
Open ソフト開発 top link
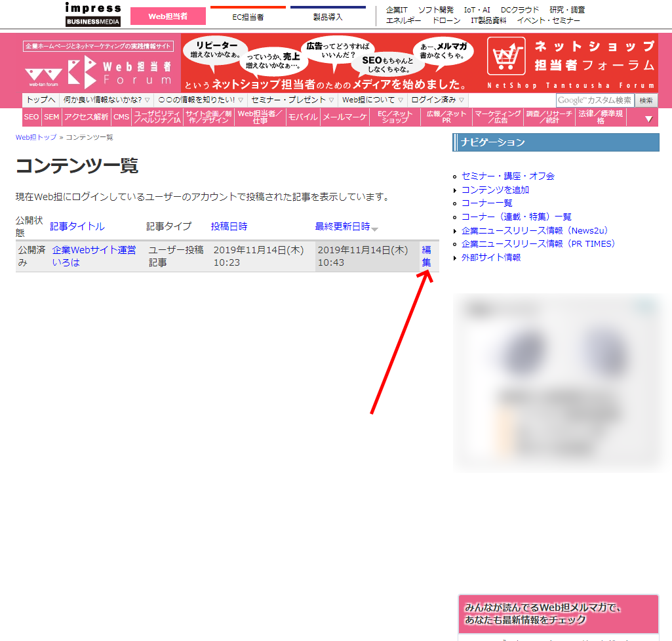(435, 10)
